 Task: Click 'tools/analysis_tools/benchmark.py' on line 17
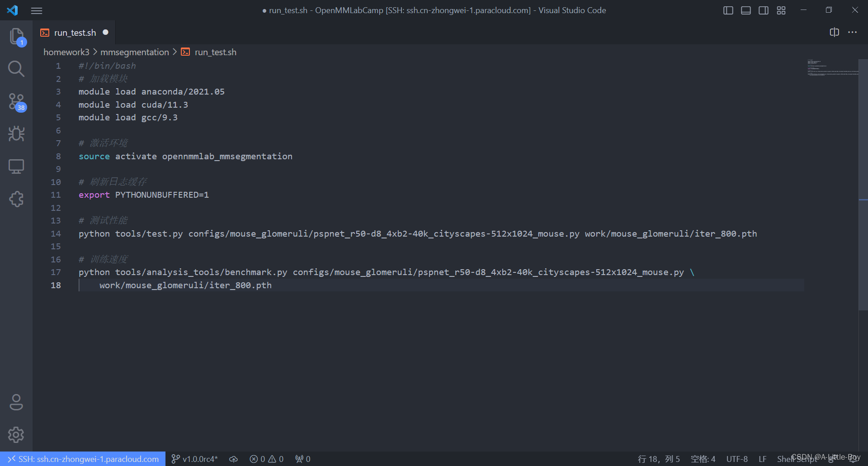[201, 272]
